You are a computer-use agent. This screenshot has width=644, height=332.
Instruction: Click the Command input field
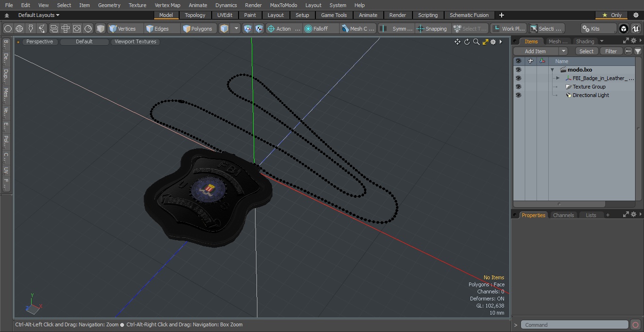[575, 325]
